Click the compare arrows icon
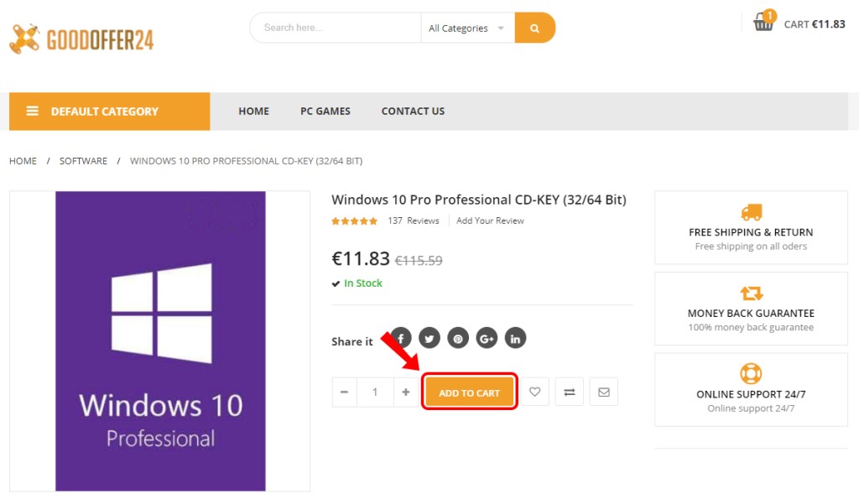 coord(570,392)
